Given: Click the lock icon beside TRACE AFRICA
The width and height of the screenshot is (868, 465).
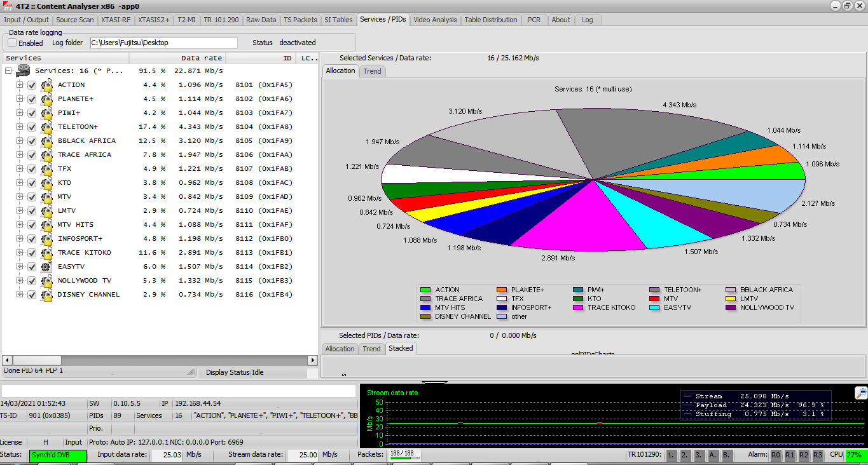Looking at the screenshot, I should point(46,155).
